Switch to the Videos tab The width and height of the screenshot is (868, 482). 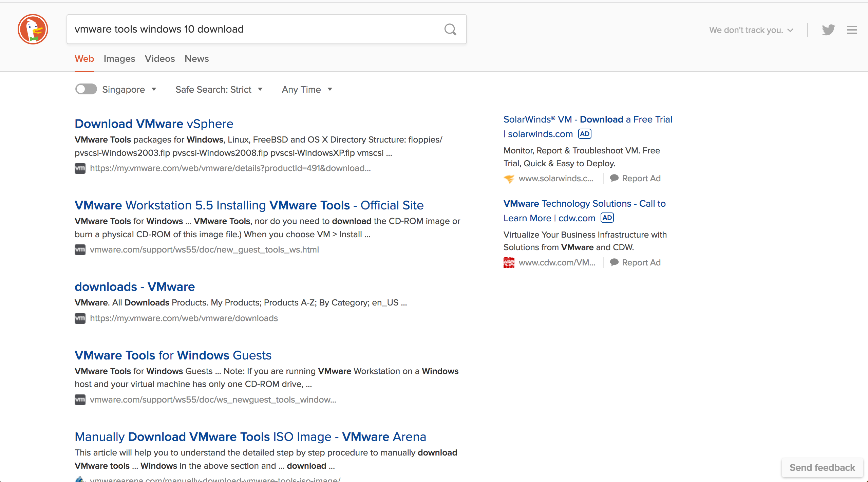click(x=160, y=59)
